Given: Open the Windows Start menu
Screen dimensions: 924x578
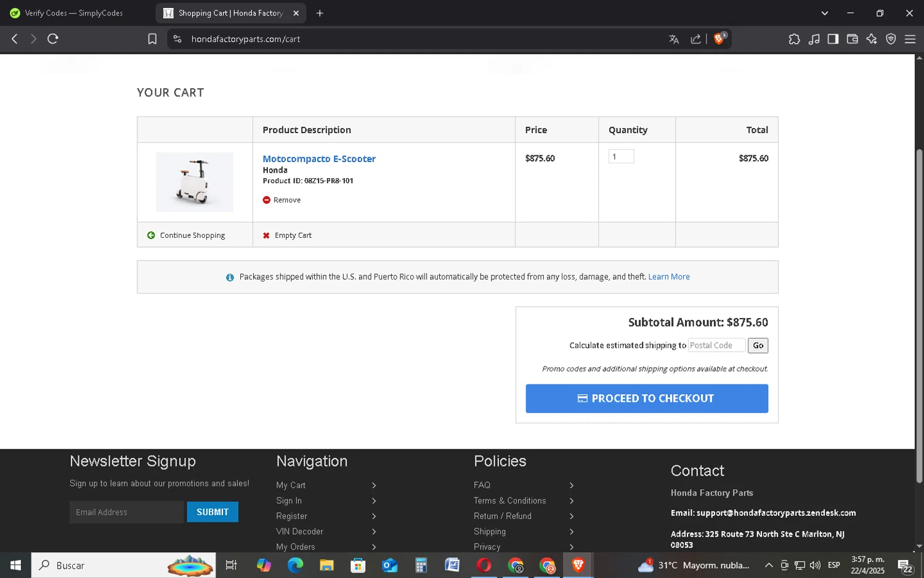Looking at the screenshot, I should tap(15, 565).
